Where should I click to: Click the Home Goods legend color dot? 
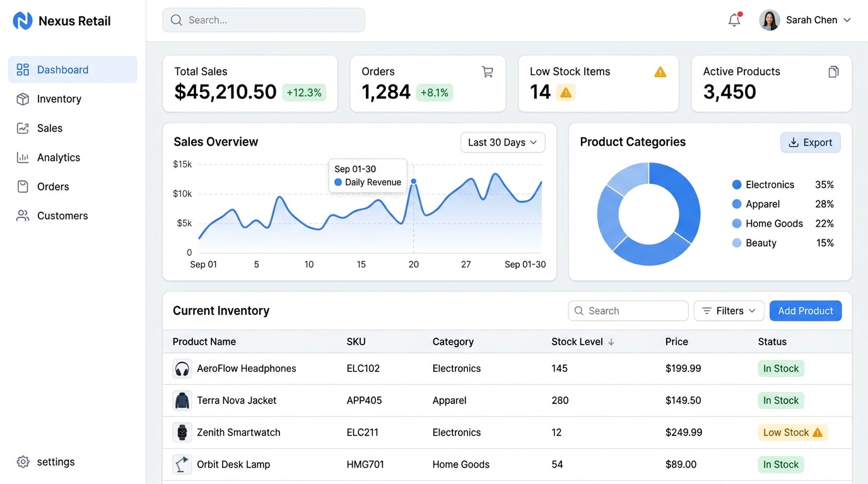click(x=737, y=223)
